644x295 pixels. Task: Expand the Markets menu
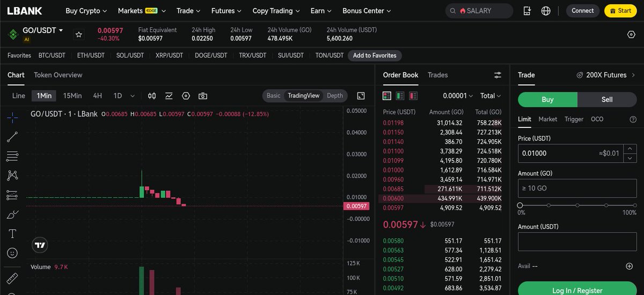pyautogui.click(x=142, y=11)
